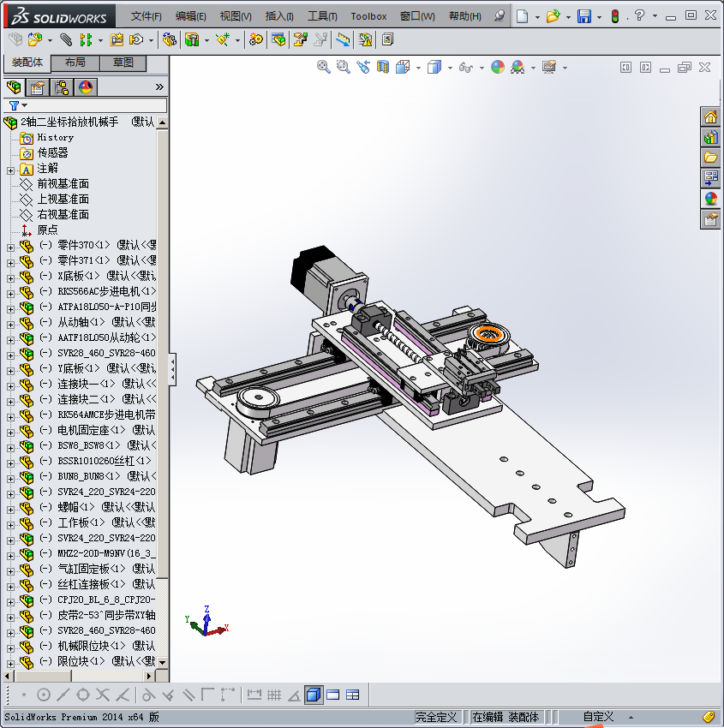The width and height of the screenshot is (724, 728).
Task: Toggle the collapse-left panel button in viewport
Action: [x=625, y=68]
